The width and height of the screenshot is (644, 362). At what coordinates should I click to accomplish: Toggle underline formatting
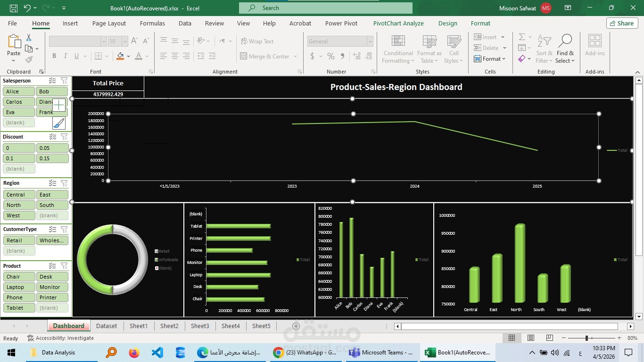click(75, 56)
